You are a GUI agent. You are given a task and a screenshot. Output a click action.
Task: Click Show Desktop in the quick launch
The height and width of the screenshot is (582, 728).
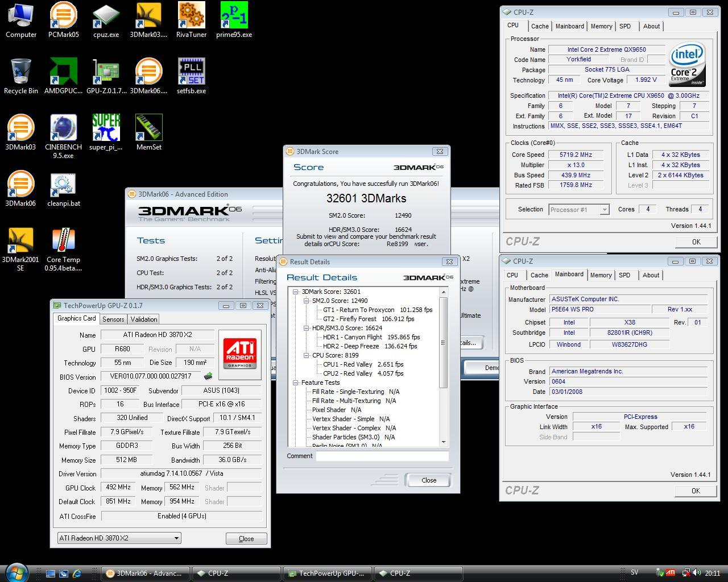click(51, 573)
